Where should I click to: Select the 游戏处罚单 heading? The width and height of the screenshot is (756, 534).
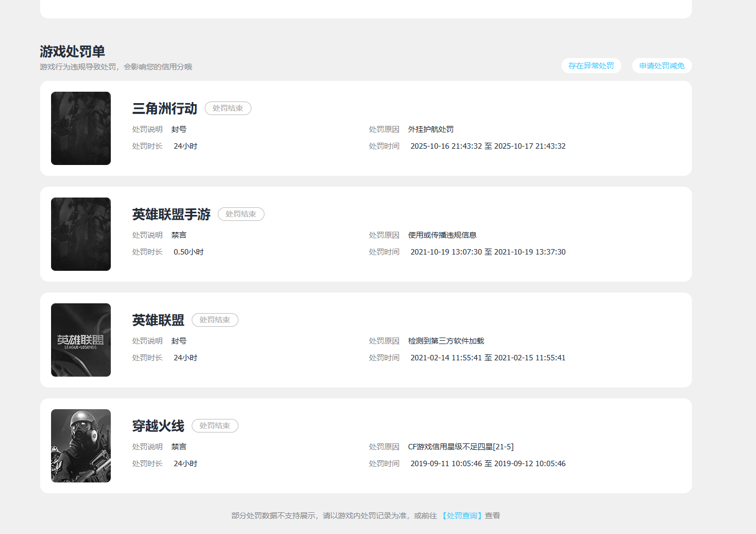point(72,52)
